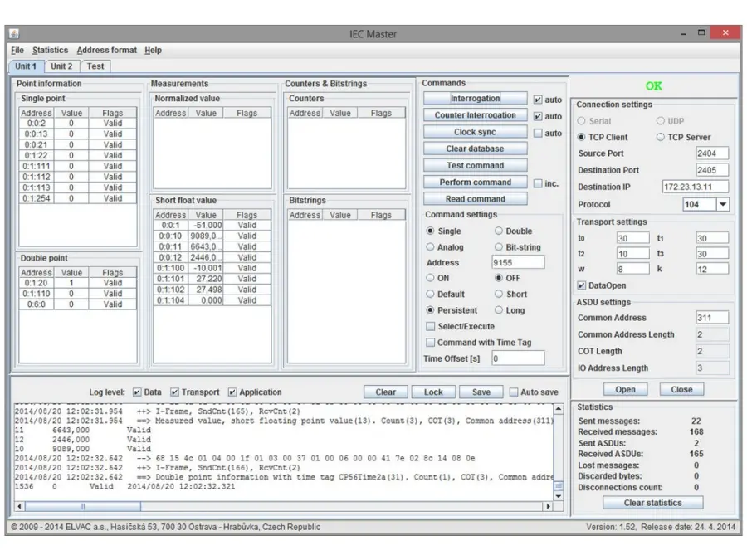The image size is (747, 560).
Task: Click the log scrollbar down arrow
Action: tap(559, 494)
